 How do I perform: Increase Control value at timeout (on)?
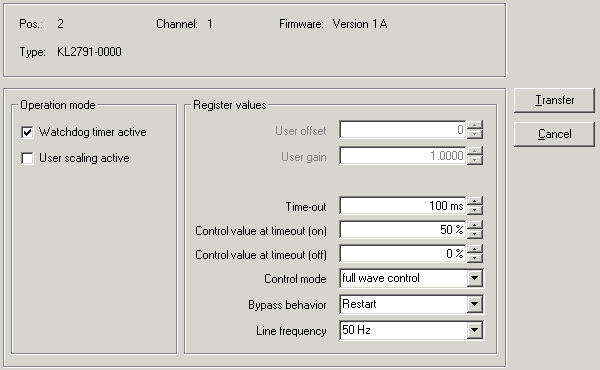click(x=475, y=225)
